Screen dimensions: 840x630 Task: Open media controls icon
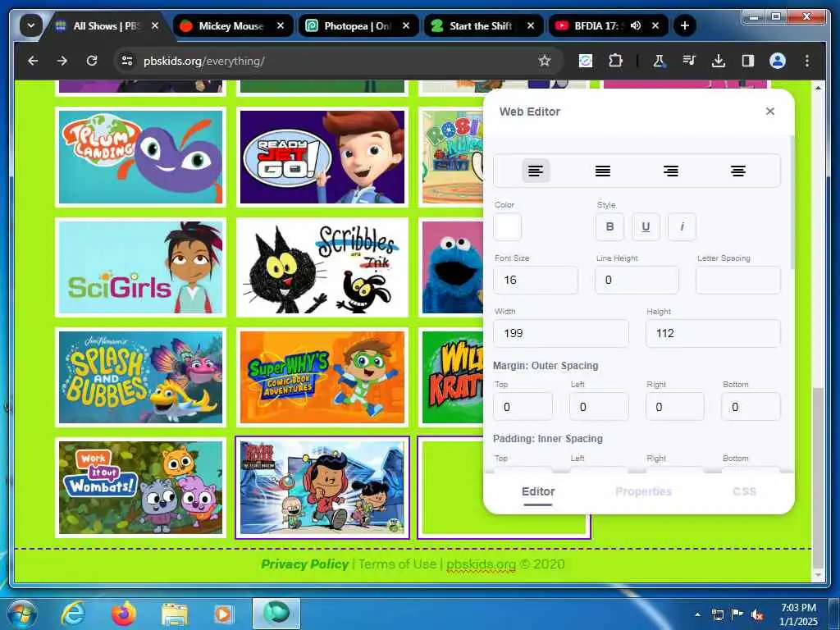[x=689, y=61]
